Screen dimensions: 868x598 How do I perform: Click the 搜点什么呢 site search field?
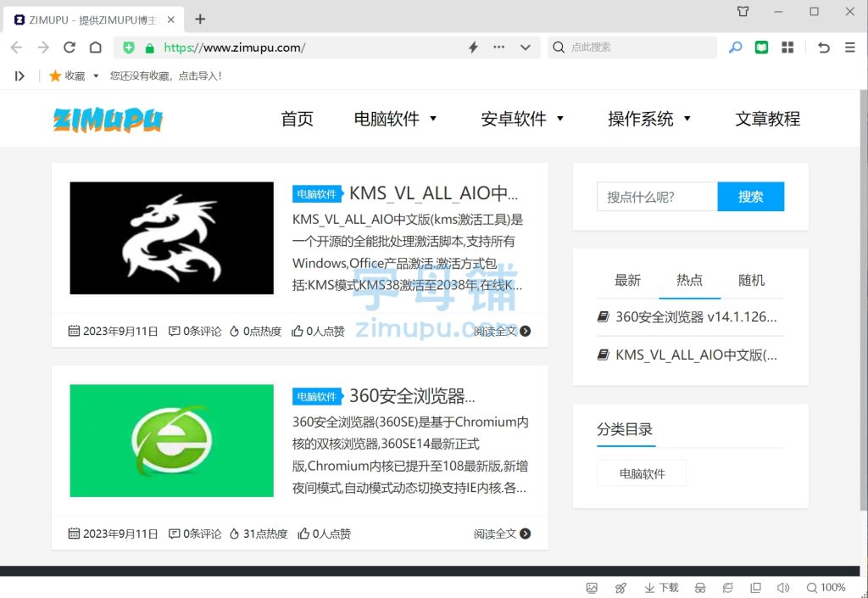tap(657, 197)
